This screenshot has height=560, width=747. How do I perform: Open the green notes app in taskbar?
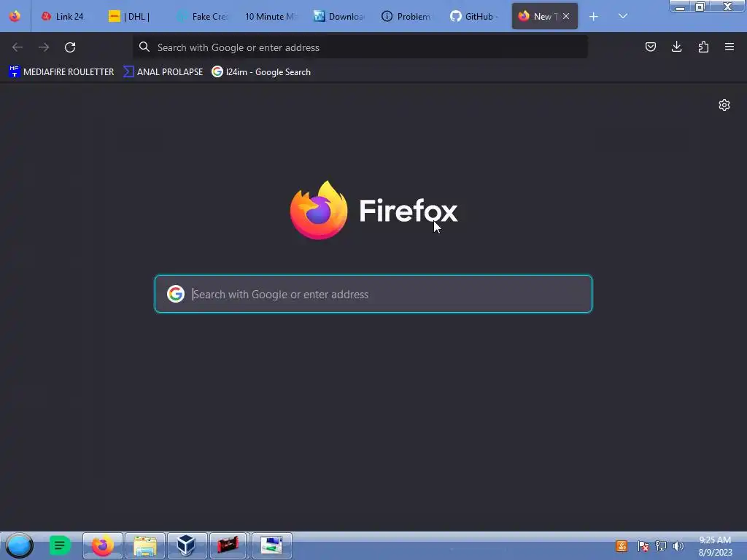pos(60,545)
